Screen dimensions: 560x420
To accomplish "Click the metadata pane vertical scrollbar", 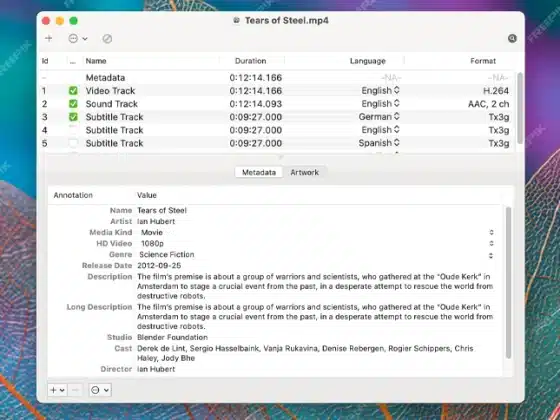I will click(x=509, y=282).
